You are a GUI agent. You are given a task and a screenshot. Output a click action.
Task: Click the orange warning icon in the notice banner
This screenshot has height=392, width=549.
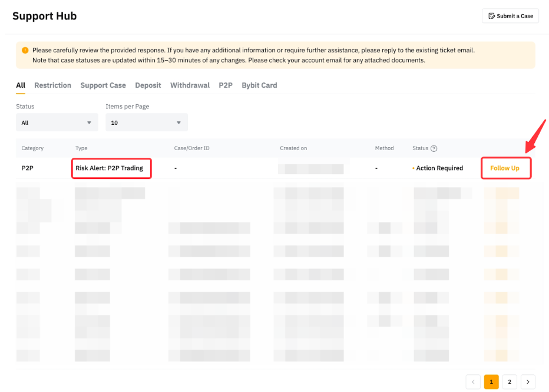coord(25,51)
